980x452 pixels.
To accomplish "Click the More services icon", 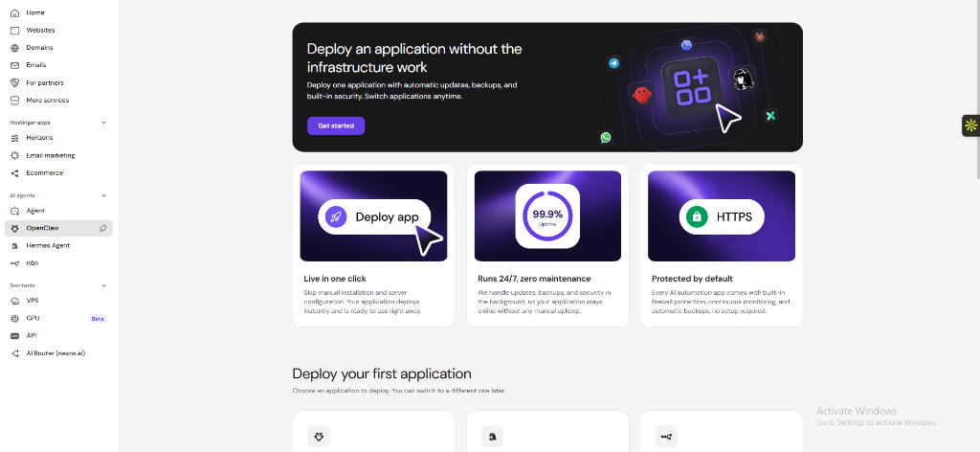I will tap(15, 100).
